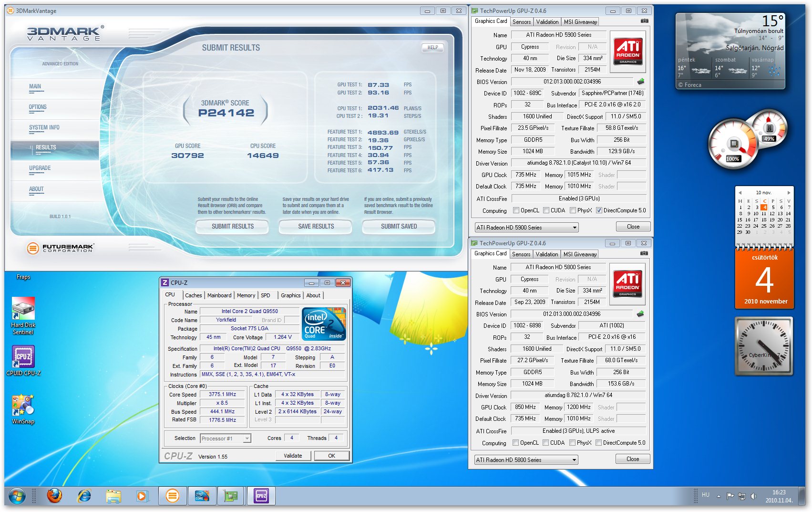Click Help button in 3DMark Vantage
812x512 pixels.
[x=432, y=48]
